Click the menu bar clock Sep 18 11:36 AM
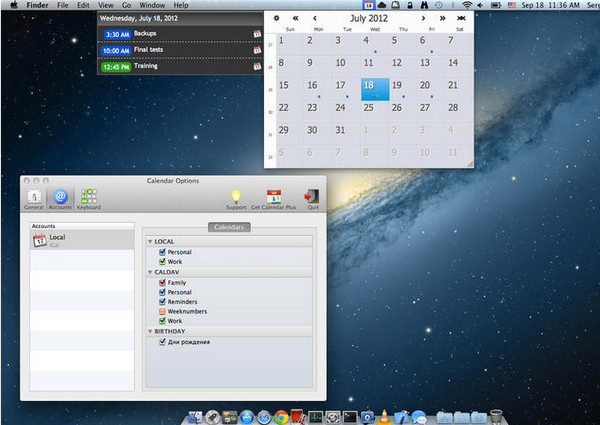Image resolution: width=600 pixels, height=425 pixels. pos(550,5)
